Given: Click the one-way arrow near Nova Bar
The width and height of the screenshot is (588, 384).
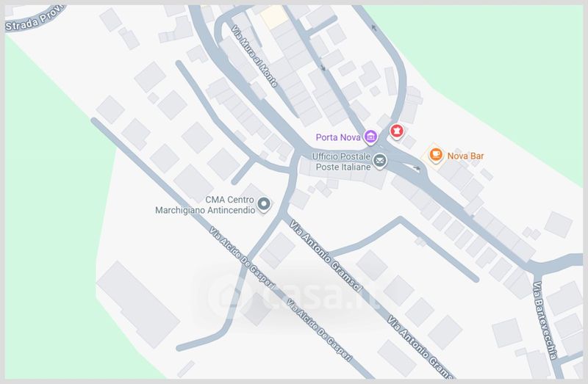Looking at the screenshot, I should click(x=417, y=168).
